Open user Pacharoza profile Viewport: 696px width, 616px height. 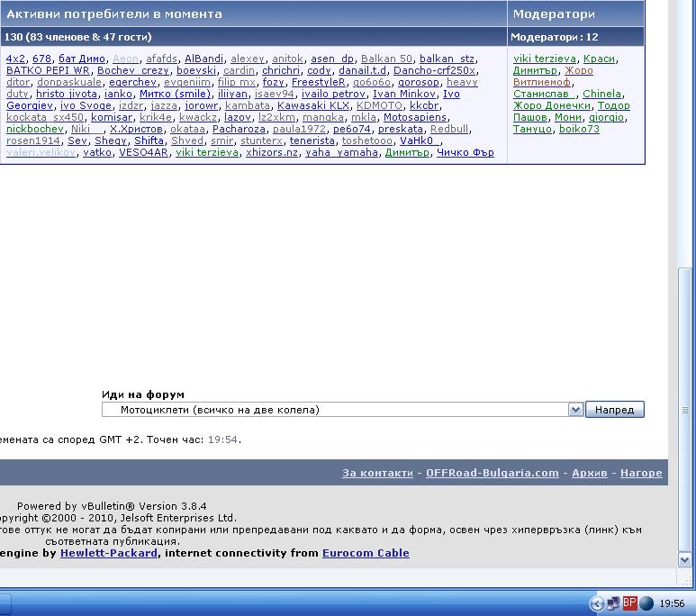pos(239,129)
